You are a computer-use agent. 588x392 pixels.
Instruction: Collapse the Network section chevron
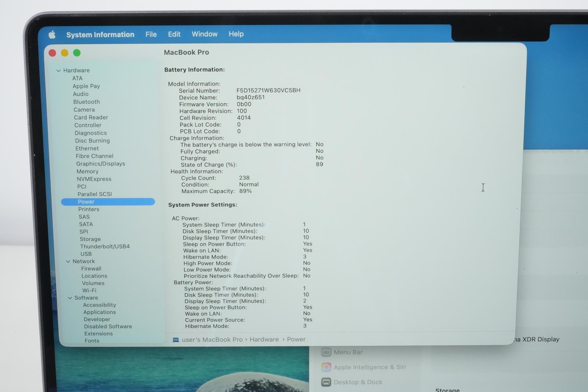click(68, 261)
